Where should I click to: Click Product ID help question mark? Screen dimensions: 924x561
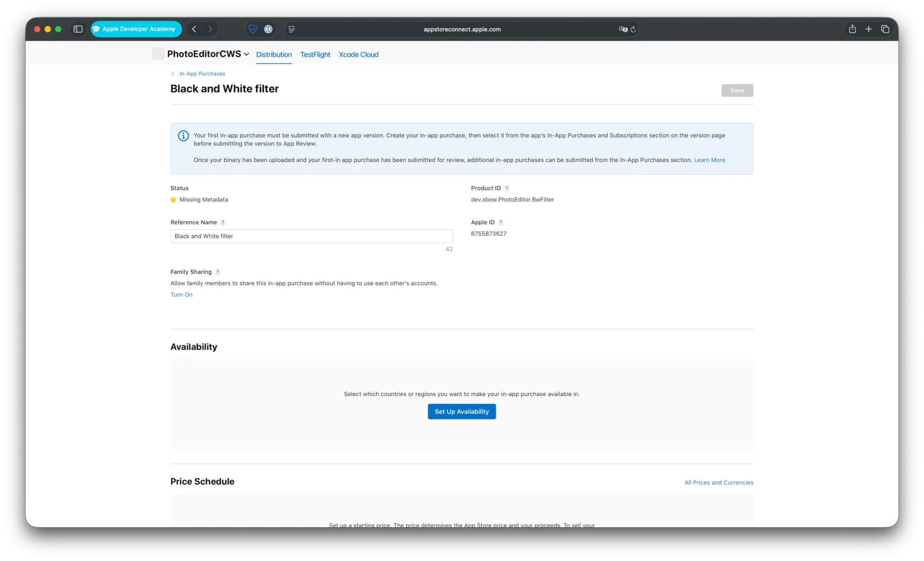pyautogui.click(x=507, y=188)
